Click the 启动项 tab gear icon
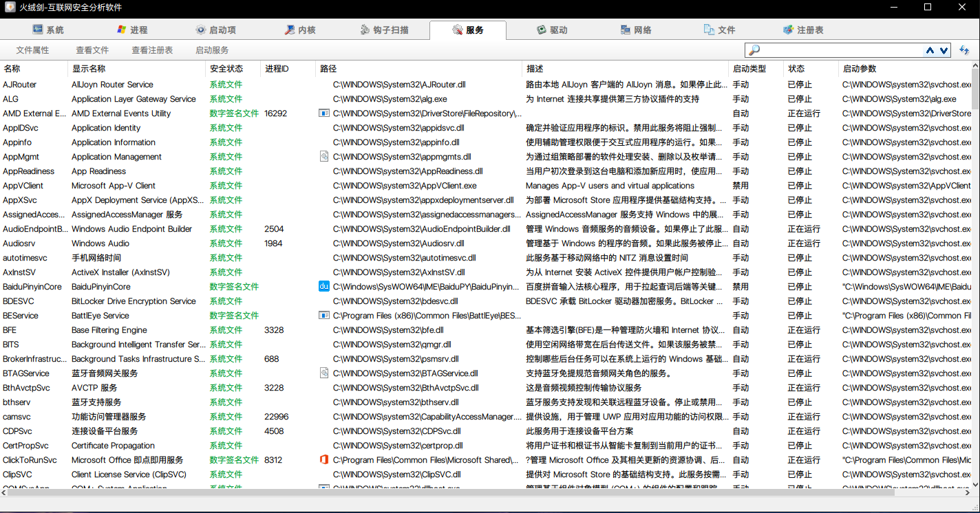Viewport: 980px width, 513px height. coord(201,30)
